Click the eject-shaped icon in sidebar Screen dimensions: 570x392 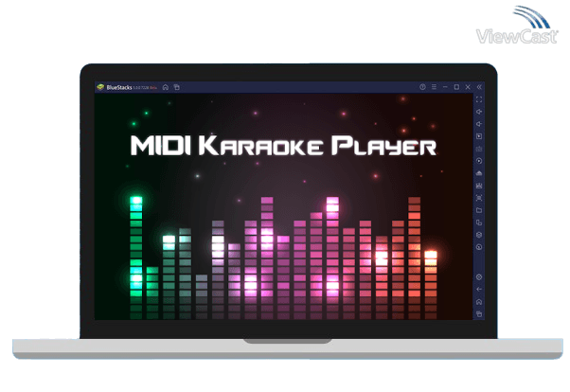(x=479, y=173)
